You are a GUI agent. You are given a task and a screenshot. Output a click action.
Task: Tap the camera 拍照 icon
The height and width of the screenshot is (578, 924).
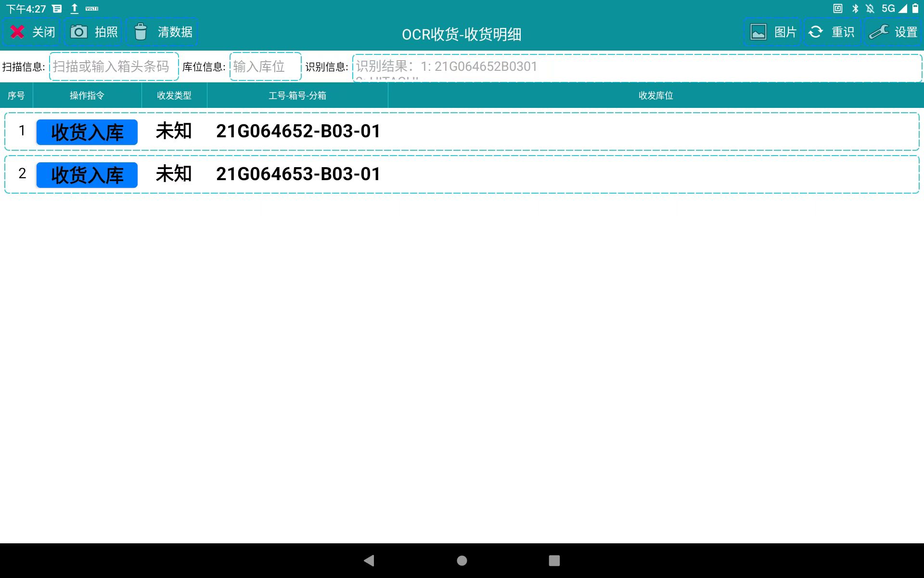pos(79,32)
